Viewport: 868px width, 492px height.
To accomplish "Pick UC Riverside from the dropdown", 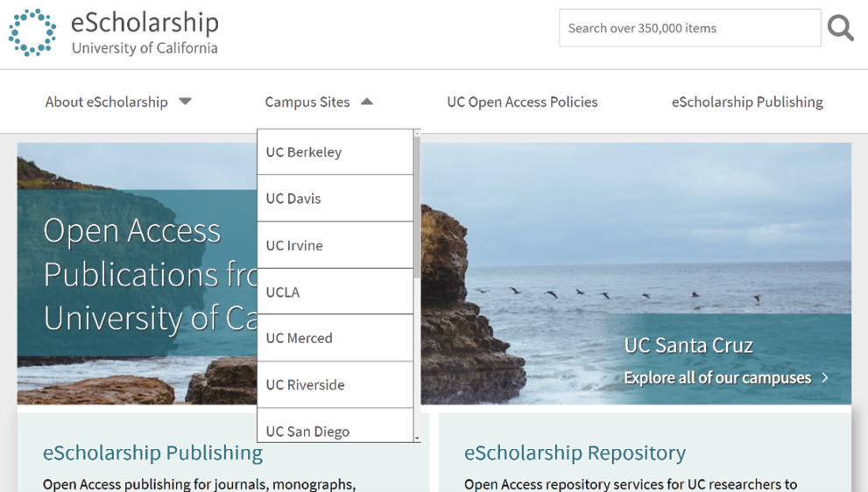I will pyautogui.click(x=335, y=384).
